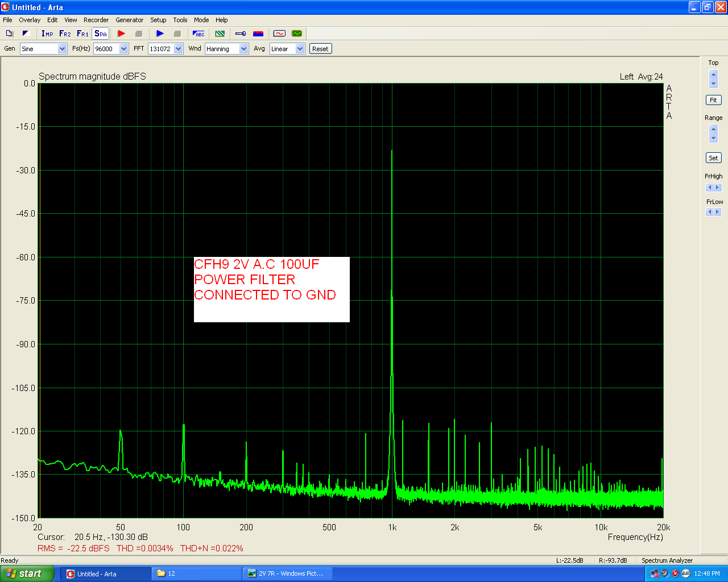The width and height of the screenshot is (728, 582).
Task: Open the View menu
Action: [71, 20]
